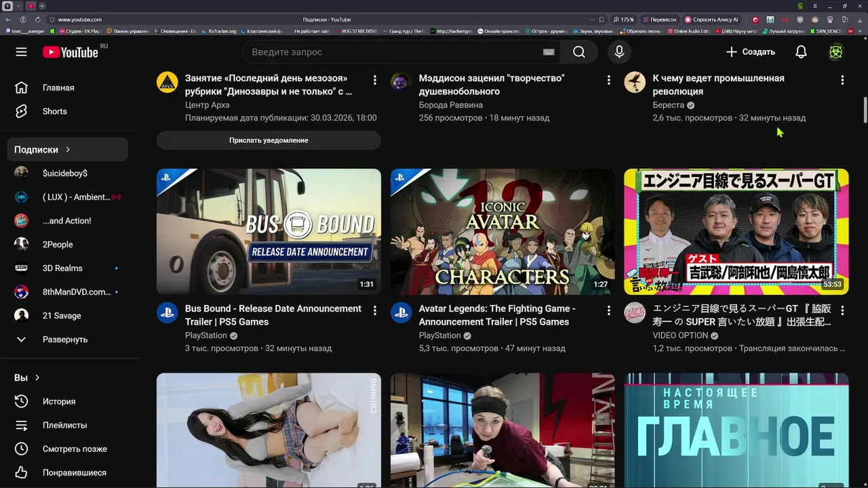Open VIDEO OPTION channel avatar
Image resolution: width=868 pixels, height=488 pixels.
(x=635, y=313)
